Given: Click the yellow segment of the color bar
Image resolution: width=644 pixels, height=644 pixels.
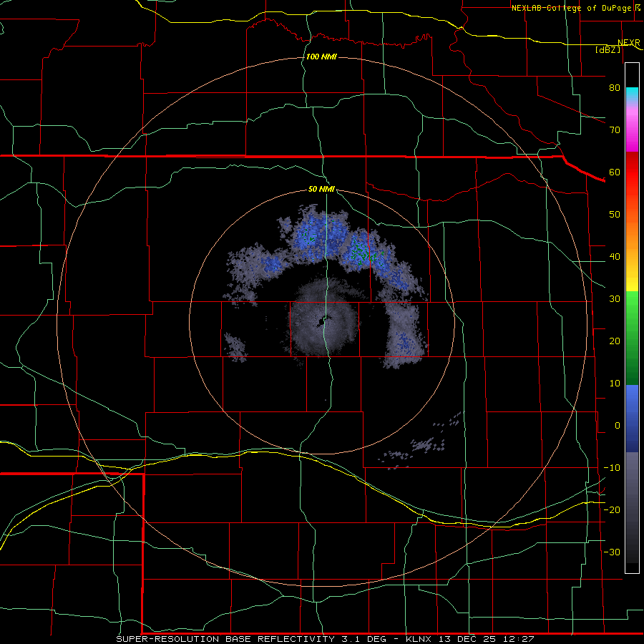Looking at the screenshot, I should [632, 281].
